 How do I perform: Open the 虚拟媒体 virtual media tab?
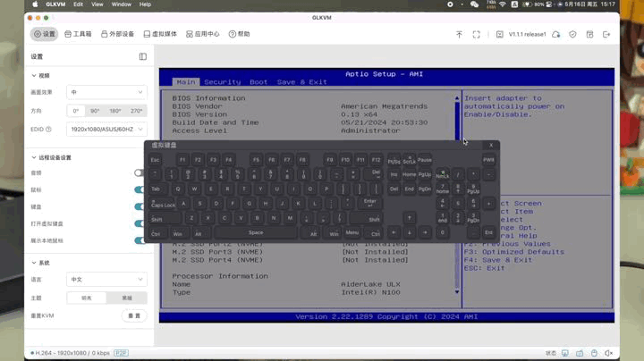(x=160, y=34)
